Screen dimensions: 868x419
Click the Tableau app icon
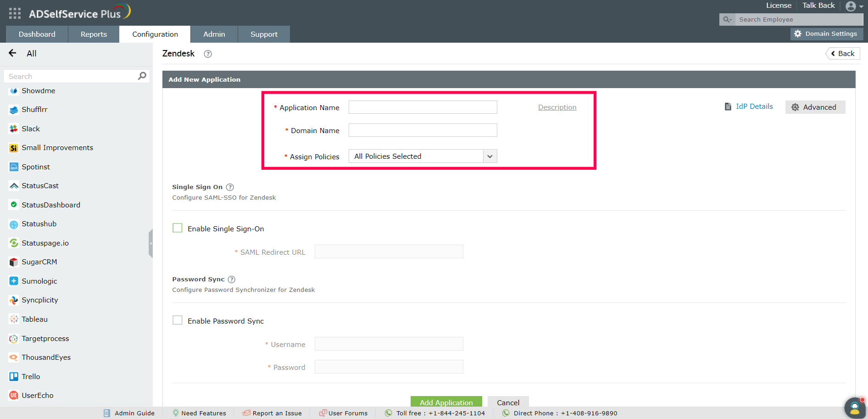[x=14, y=319]
